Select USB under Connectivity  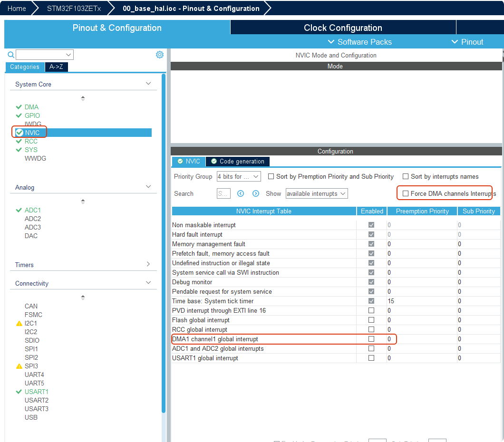point(31,417)
